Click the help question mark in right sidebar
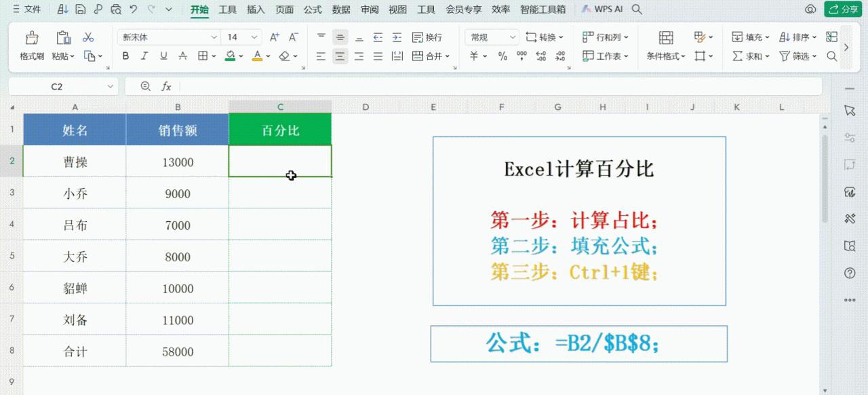The image size is (868, 395). pos(850,273)
